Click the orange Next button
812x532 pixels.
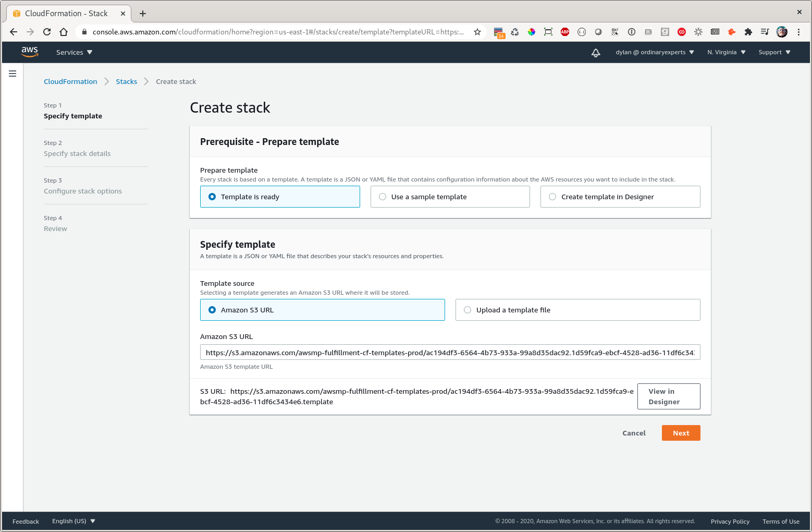681,433
